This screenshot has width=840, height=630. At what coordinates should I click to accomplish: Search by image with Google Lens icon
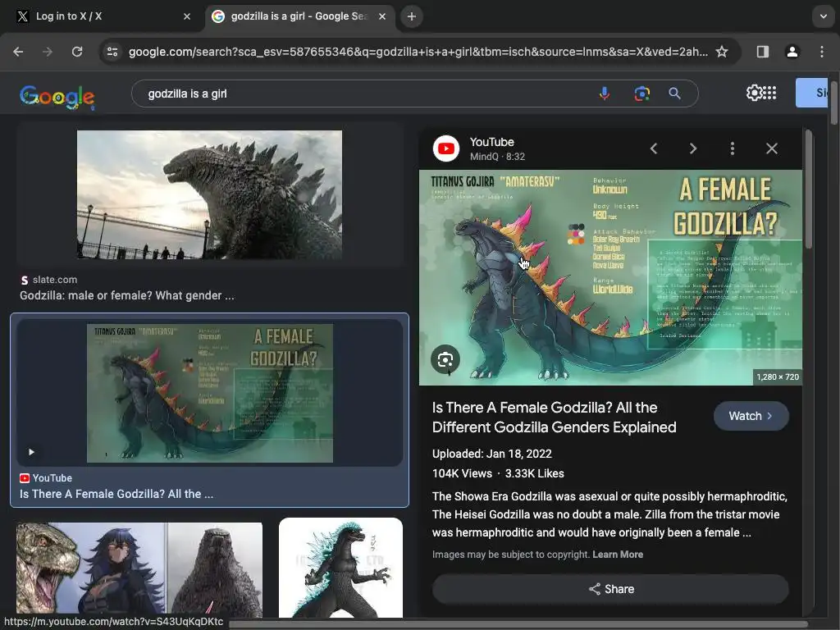click(641, 94)
